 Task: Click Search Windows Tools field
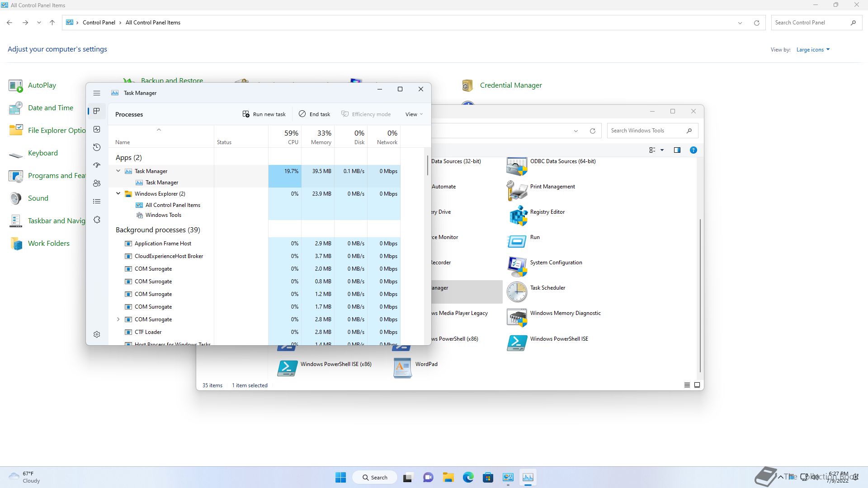pyautogui.click(x=652, y=131)
